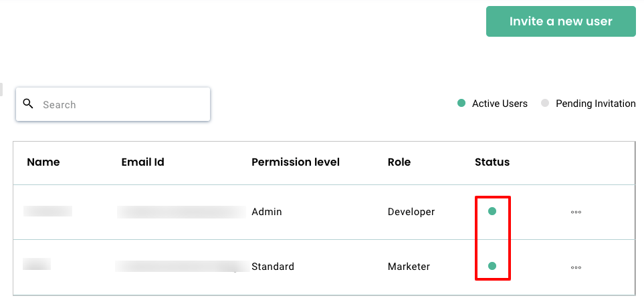This screenshot has height=298, width=644.
Task: Open the three-dot menu for the Developer row
Action: coord(576,212)
